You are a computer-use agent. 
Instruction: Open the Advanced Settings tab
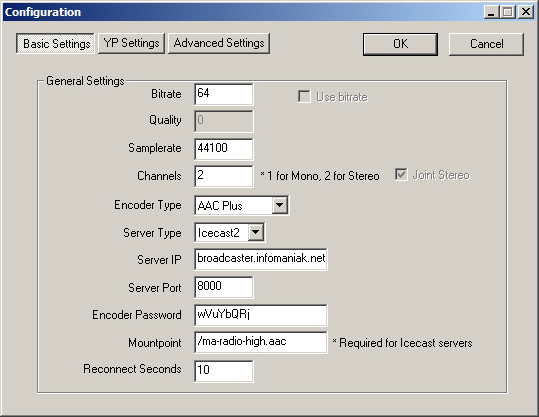tap(219, 43)
